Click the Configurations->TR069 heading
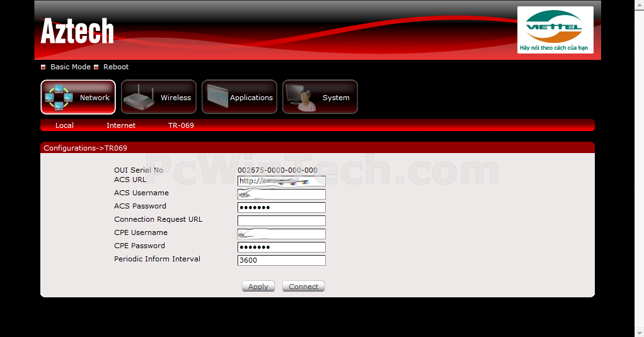The width and height of the screenshot is (644, 337). 86,148
